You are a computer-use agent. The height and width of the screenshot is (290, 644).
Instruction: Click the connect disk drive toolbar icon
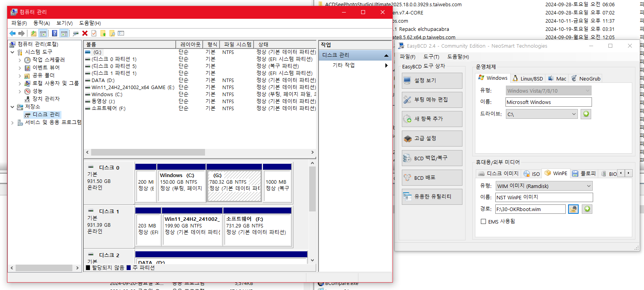[76, 34]
